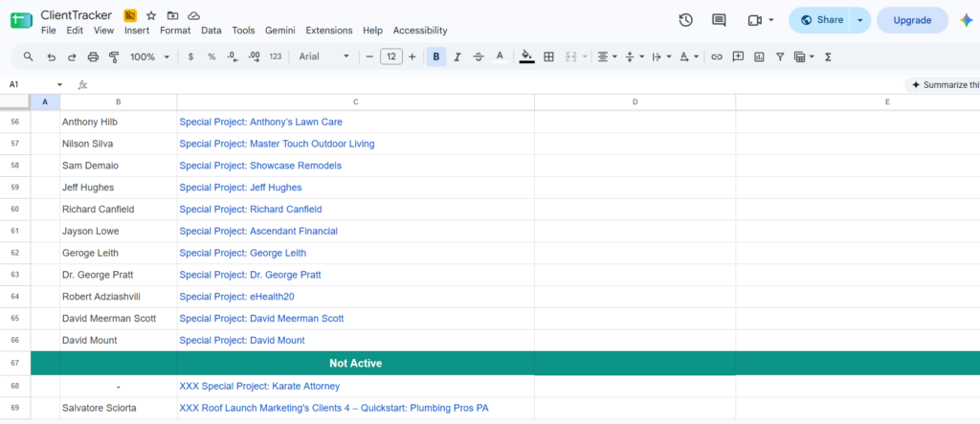Open Special Project: eHealth20 link
Screen dimensions: 980x424
click(237, 297)
